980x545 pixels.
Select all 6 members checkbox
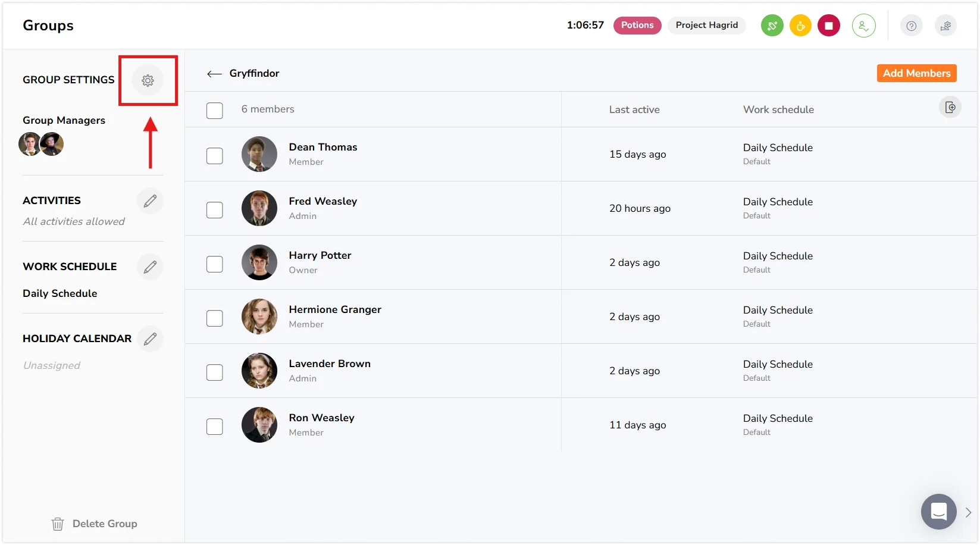tap(215, 111)
